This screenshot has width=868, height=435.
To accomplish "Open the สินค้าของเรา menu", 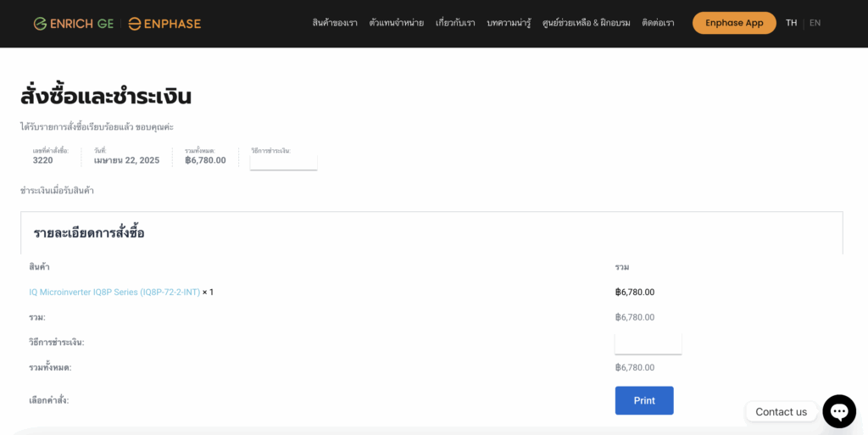I will (x=335, y=23).
